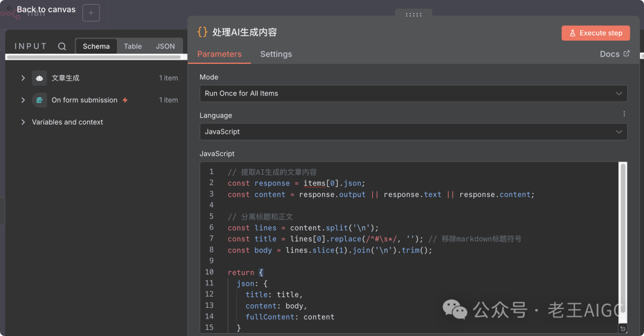Open search in the INPUT panel
The width and height of the screenshot is (644, 336).
coord(62,47)
